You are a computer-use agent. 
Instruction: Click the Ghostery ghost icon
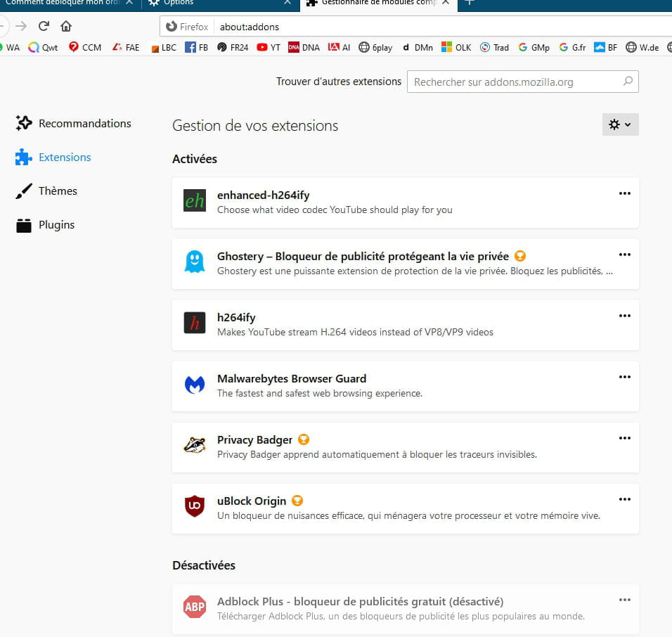[195, 262]
